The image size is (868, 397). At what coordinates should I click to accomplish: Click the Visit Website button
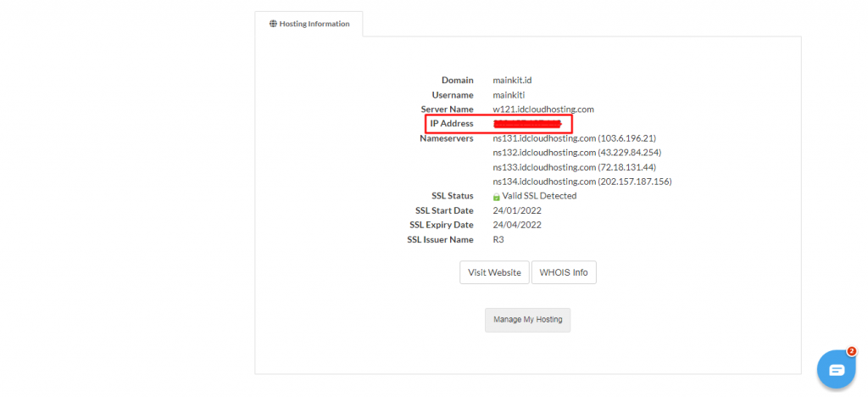[494, 272]
